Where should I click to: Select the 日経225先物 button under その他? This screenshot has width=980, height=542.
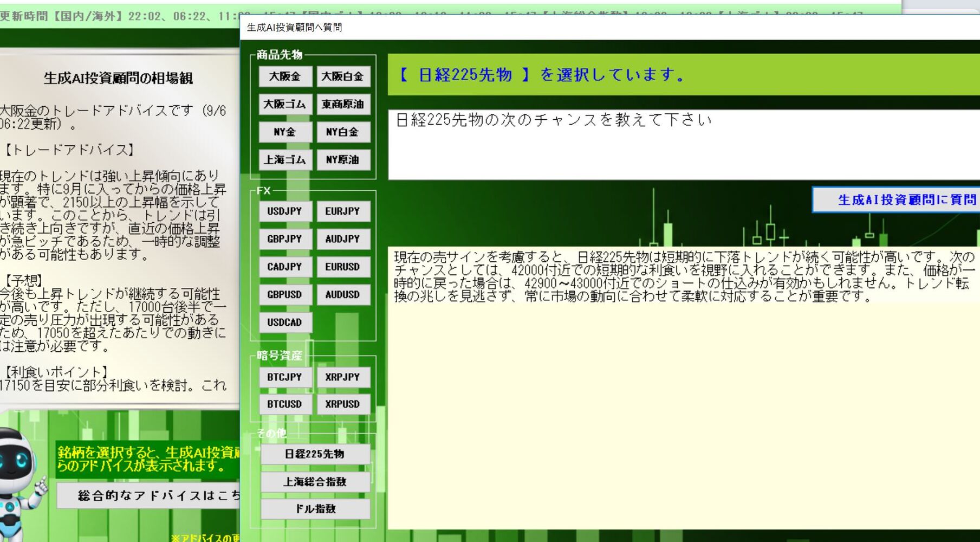point(315,454)
